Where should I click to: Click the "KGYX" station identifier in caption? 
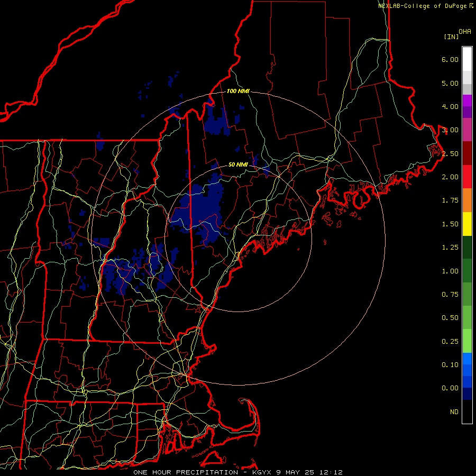click(x=262, y=472)
